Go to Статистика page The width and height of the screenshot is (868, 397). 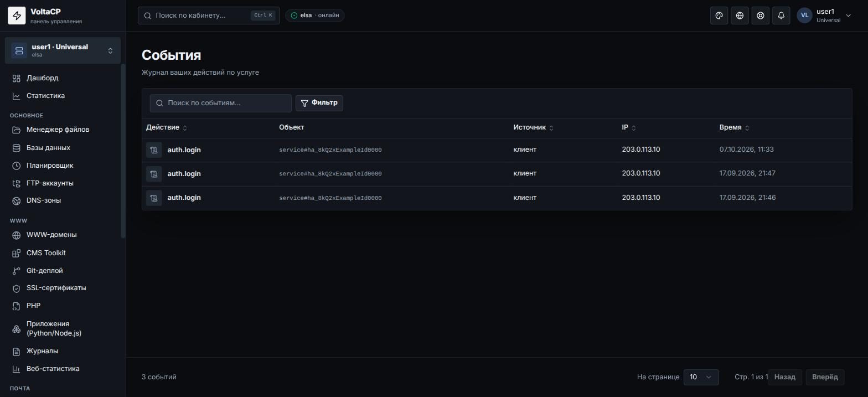(x=63, y=96)
